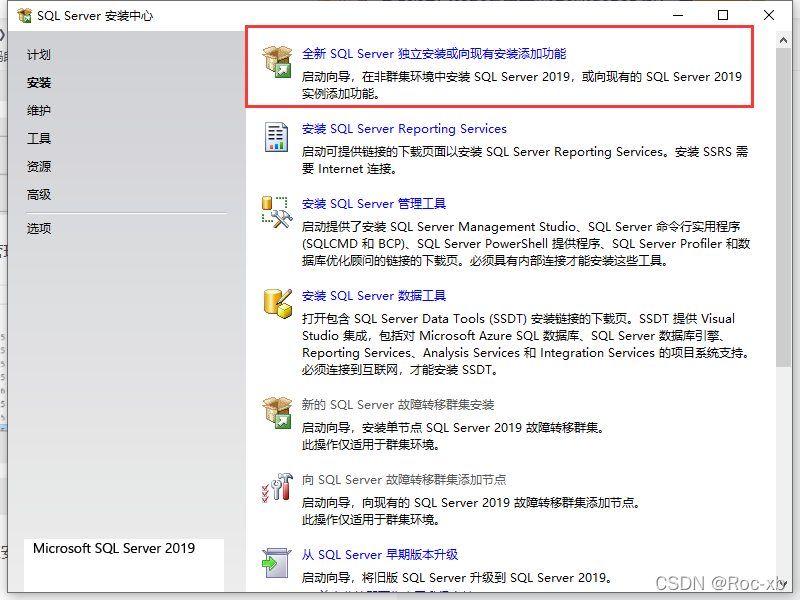Open 选项 in the left panel
Screen dimensions: 800x600
[x=39, y=228]
